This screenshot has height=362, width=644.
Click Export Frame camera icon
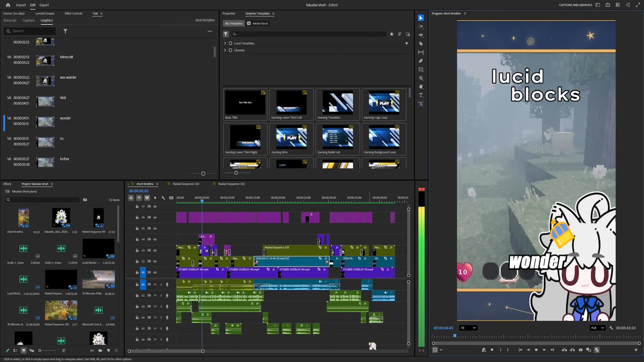[581, 350]
